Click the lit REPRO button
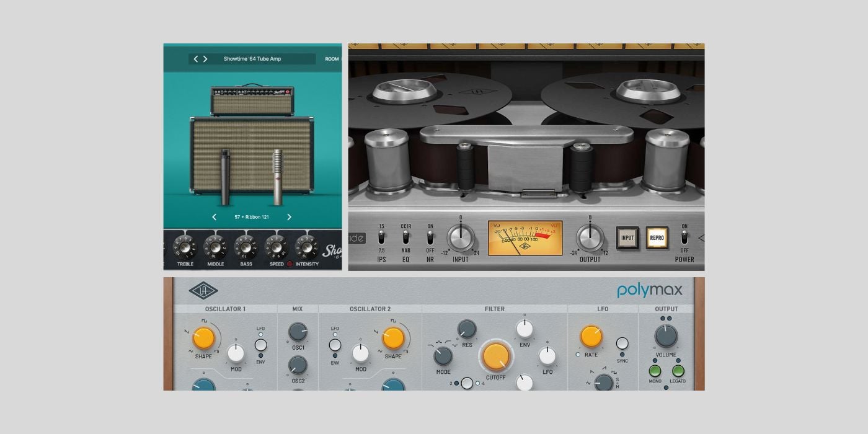The width and height of the screenshot is (868, 434). click(x=658, y=237)
